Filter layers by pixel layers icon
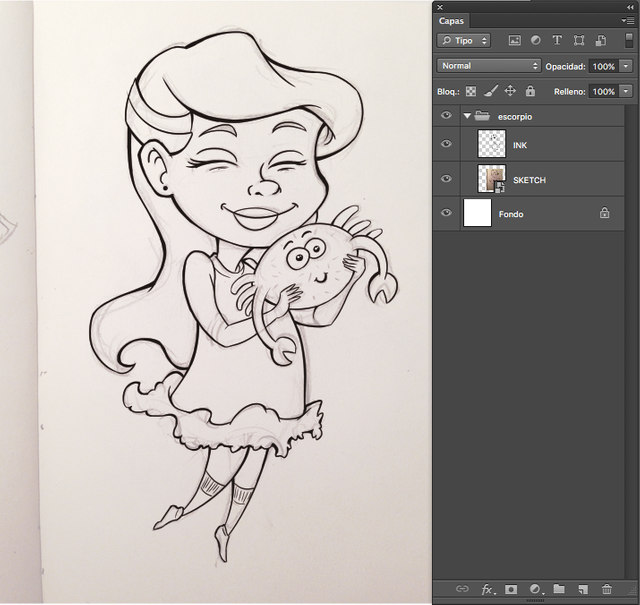 [x=515, y=40]
